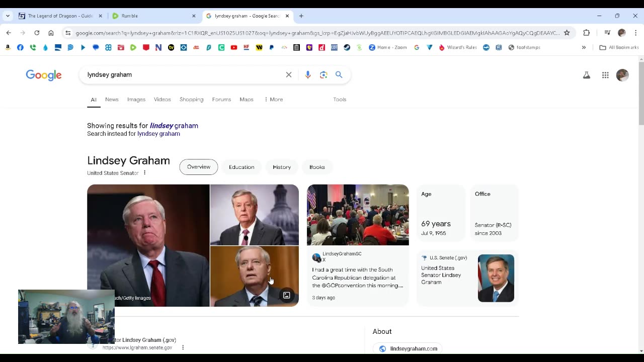Open the Rumble bookmark icon

point(133,47)
